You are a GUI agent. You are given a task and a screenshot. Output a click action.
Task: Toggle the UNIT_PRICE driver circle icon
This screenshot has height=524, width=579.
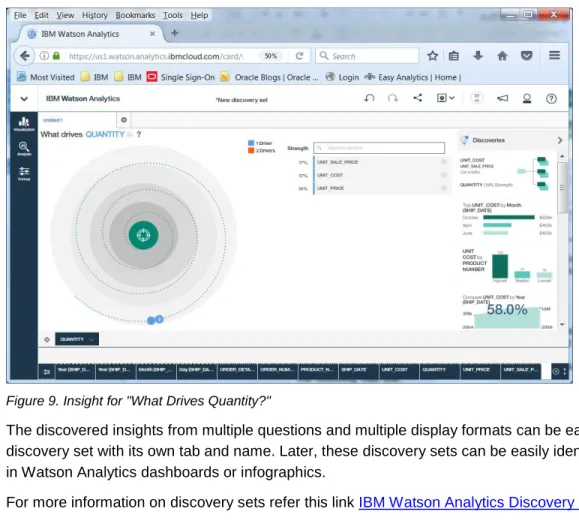[x=443, y=188]
